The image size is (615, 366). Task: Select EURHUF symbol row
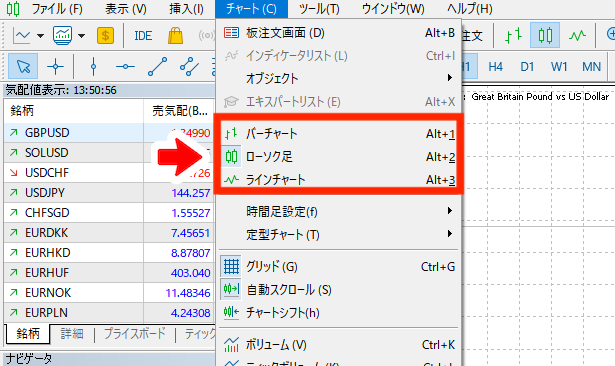tap(109, 273)
